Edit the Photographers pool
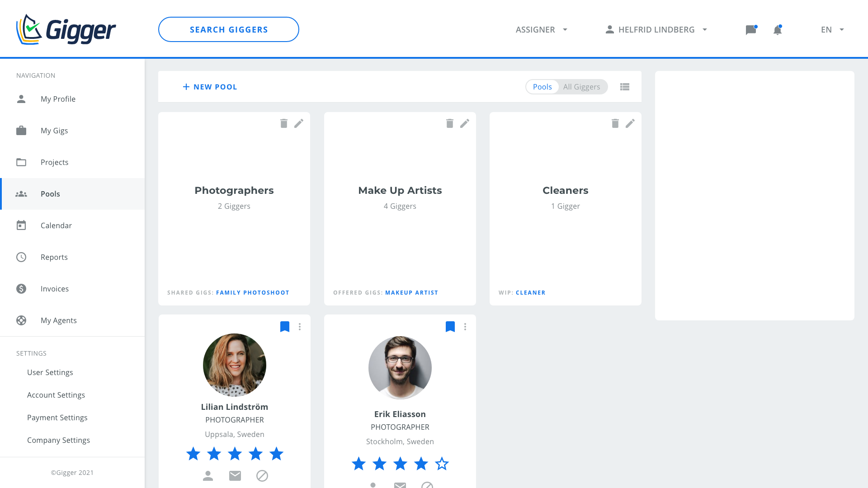Viewport: 868px width, 488px height. click(299, 123)
